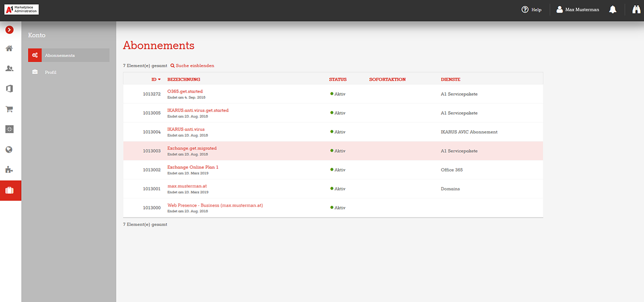
Task: Click the Profil briefcase icon in Konto menu
Action: [x=35, y=72]
